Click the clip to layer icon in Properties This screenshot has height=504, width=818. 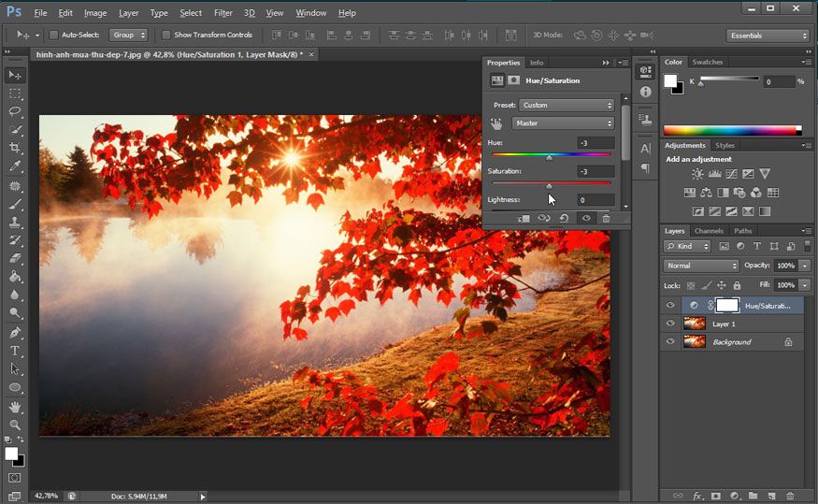coord(524,219)
